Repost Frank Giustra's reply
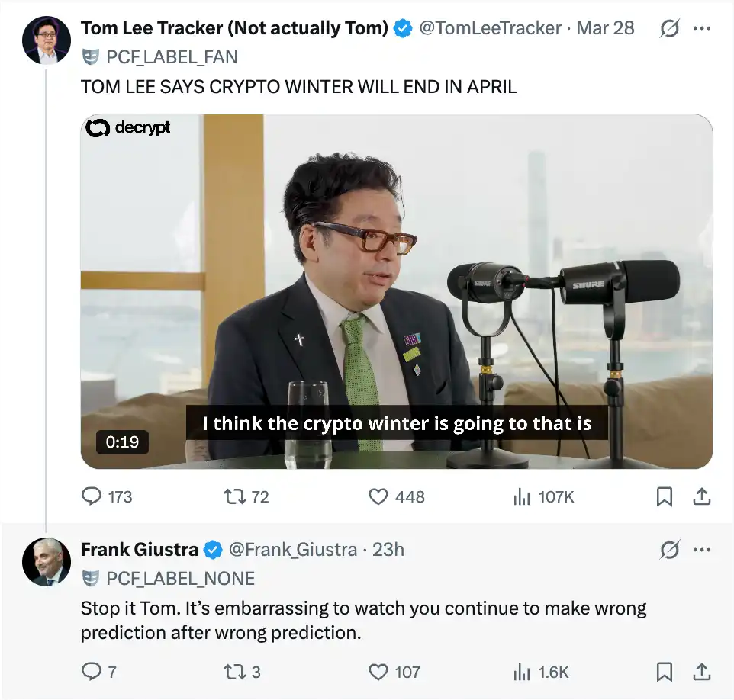The image size is (734, 700). click(x=232, y=672)
